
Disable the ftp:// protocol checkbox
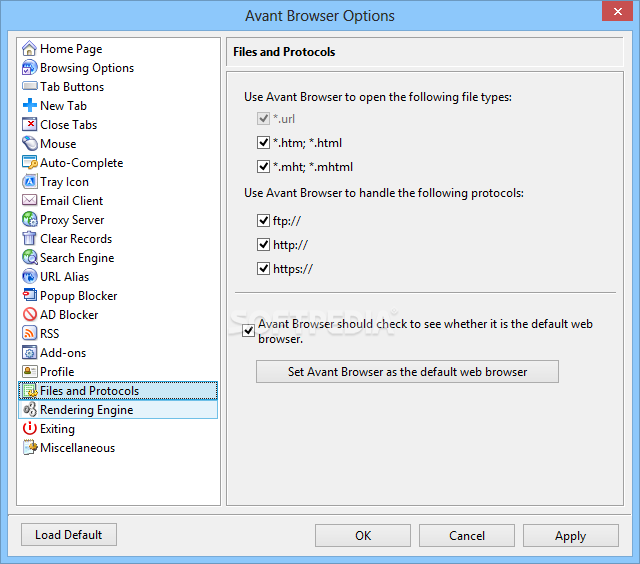pos(263,221)
